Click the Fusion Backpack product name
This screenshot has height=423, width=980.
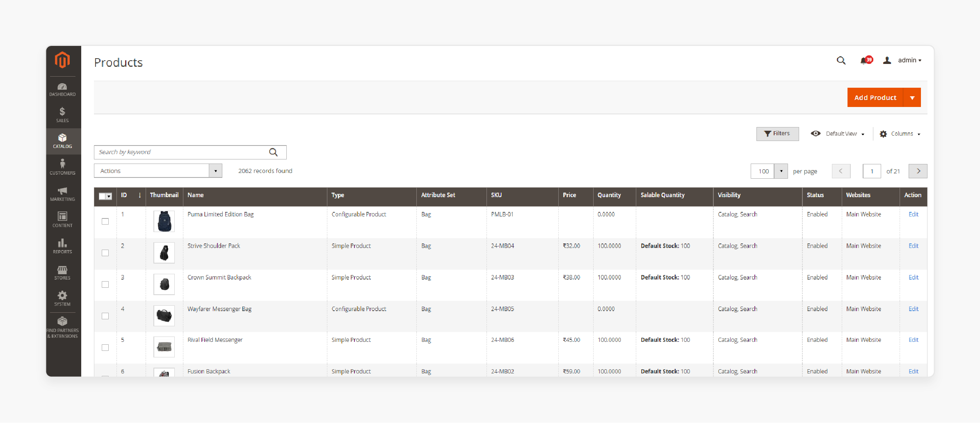(x=209, y=371)
